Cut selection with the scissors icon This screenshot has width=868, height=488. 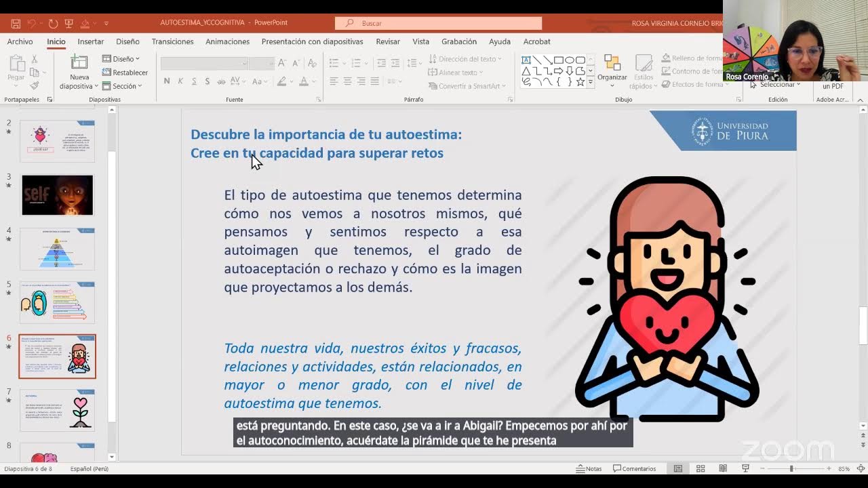tap(35, 60)
